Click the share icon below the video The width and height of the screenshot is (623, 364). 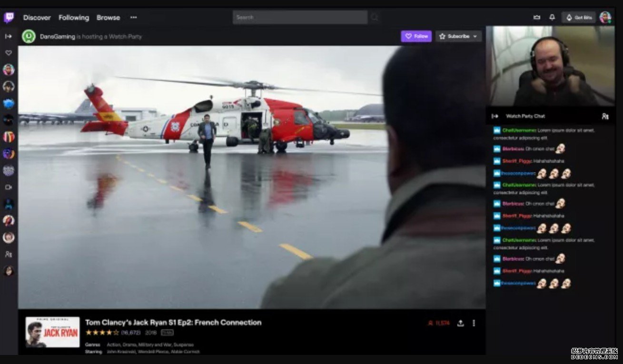click(x=460, y=323)
